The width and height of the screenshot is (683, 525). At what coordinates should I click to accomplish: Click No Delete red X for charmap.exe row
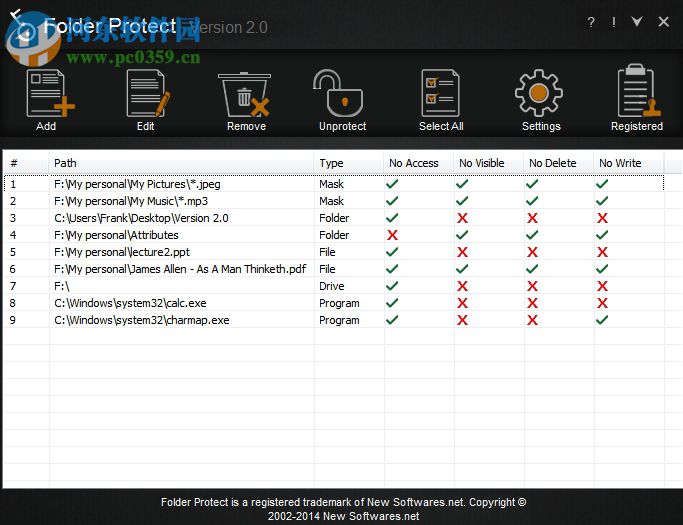(x=532, y=320)
